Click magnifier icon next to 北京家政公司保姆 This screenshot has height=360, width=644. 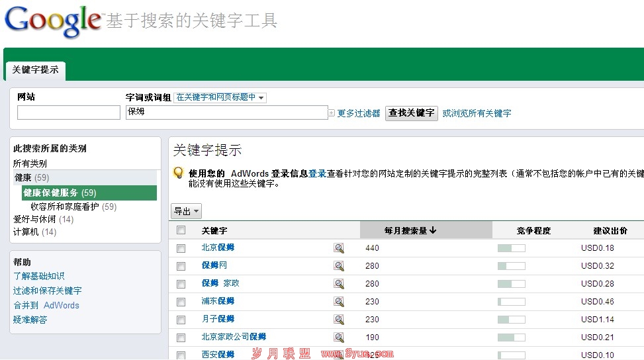[339, 337]
